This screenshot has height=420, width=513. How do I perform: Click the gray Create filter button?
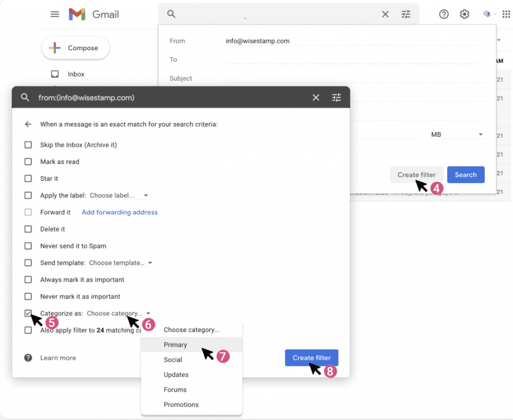(416, 175)
